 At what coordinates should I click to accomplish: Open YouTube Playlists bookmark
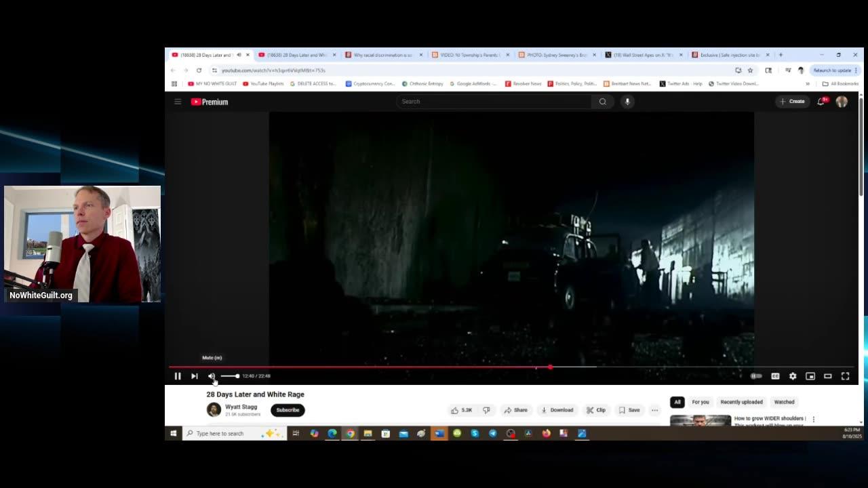pyautogui.click(x=263, y=84)
